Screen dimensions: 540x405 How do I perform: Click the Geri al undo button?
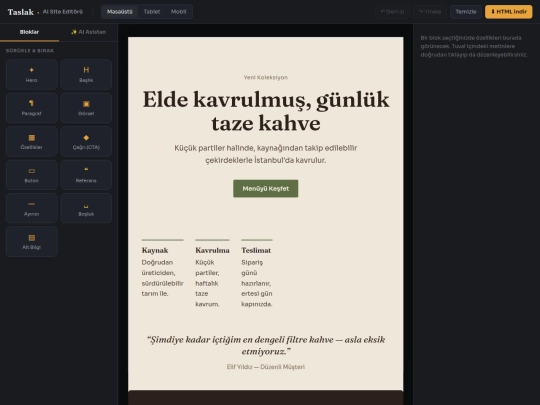coord(392,12)
